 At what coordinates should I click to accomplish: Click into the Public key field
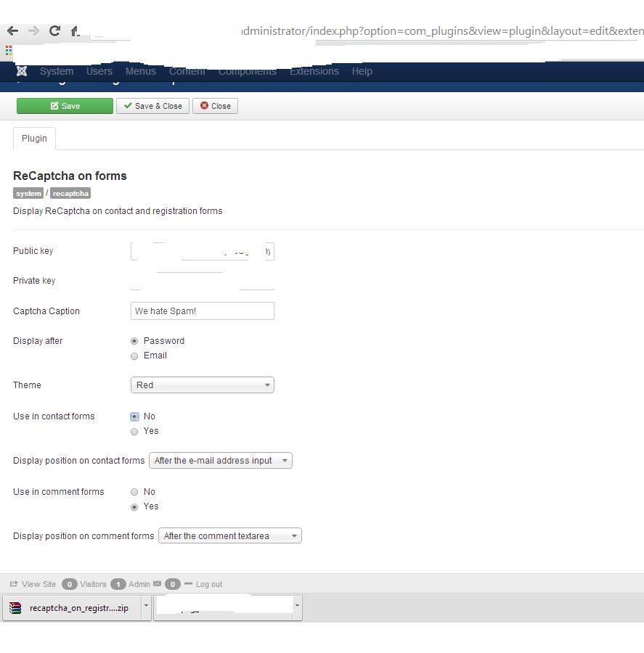(x=202, y=252)
